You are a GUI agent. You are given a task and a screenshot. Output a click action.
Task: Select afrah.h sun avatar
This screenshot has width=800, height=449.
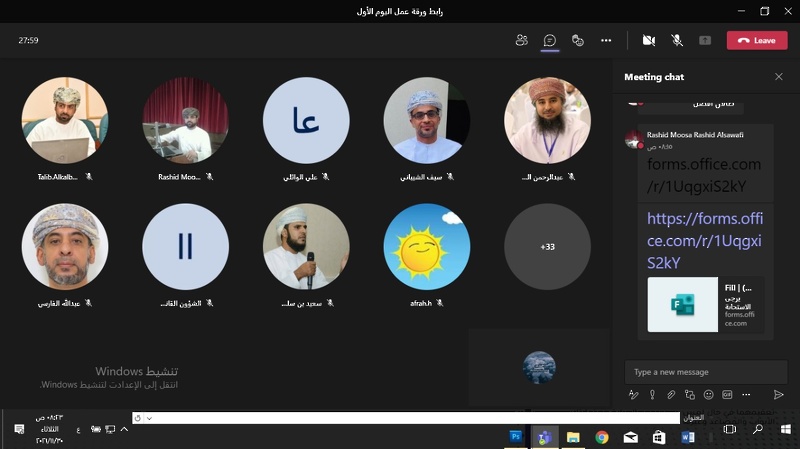tap(427, 246)
